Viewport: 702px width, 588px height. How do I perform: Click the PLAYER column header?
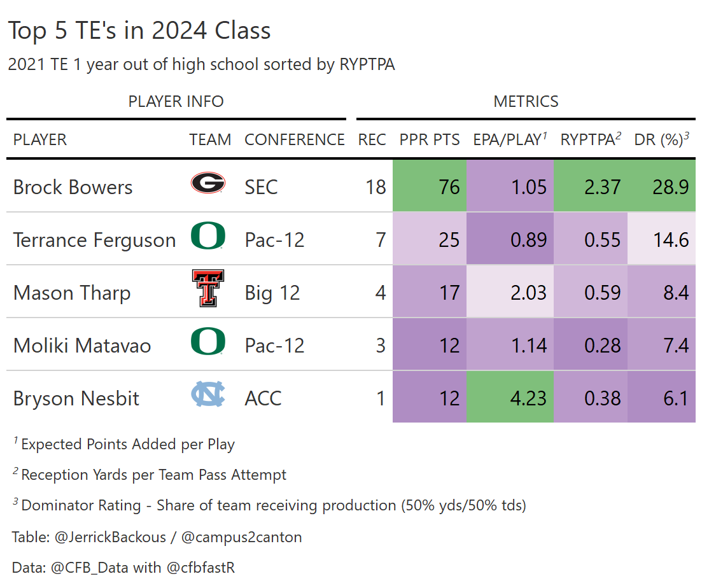tap(40, 139)
